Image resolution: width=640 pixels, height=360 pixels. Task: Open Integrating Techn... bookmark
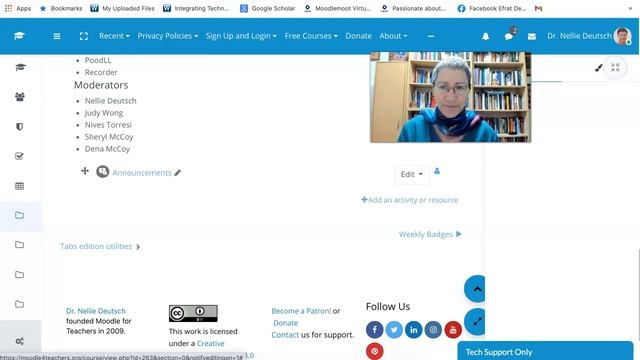click(x=196, y=8)
